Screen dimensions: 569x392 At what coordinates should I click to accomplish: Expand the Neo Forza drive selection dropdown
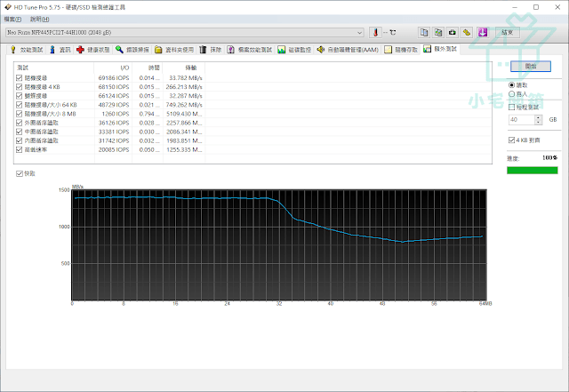359,33
